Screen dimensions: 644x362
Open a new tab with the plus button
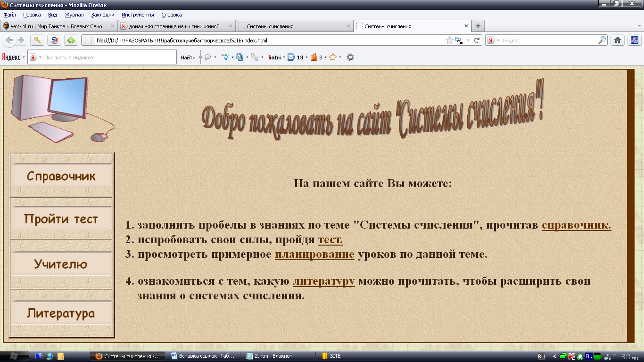tap(478, 26)
